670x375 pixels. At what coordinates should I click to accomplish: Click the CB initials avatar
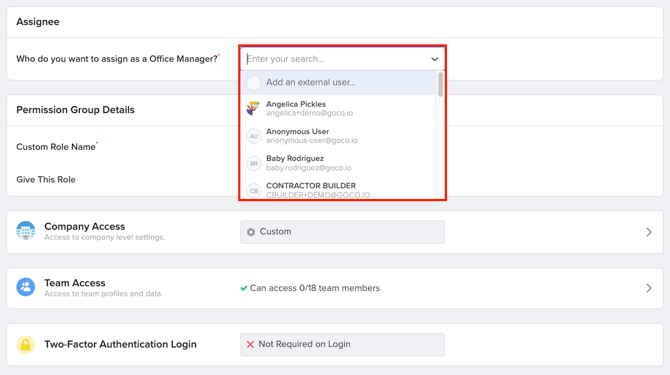(x=254, y=190)
